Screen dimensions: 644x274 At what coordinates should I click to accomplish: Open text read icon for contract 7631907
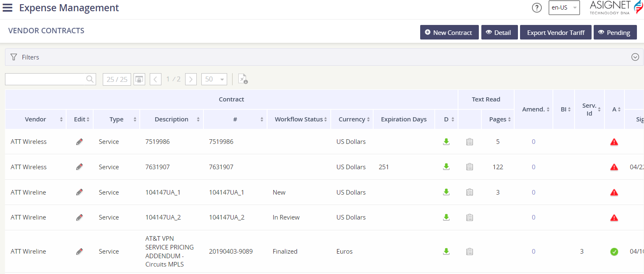click(x=470, y=167)
